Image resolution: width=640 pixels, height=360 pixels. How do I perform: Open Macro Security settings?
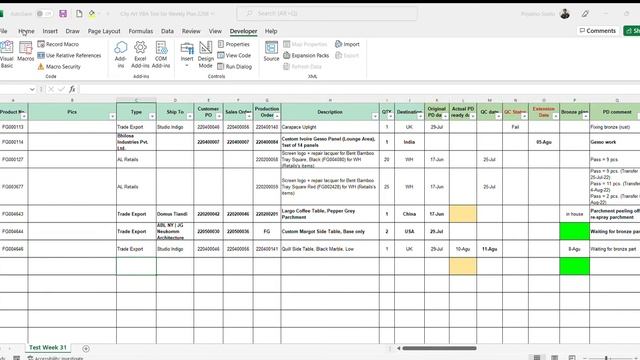(59, 67)
